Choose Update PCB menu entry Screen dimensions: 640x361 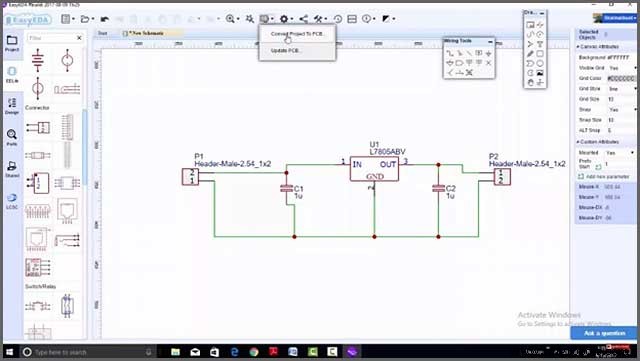(298, 50)
